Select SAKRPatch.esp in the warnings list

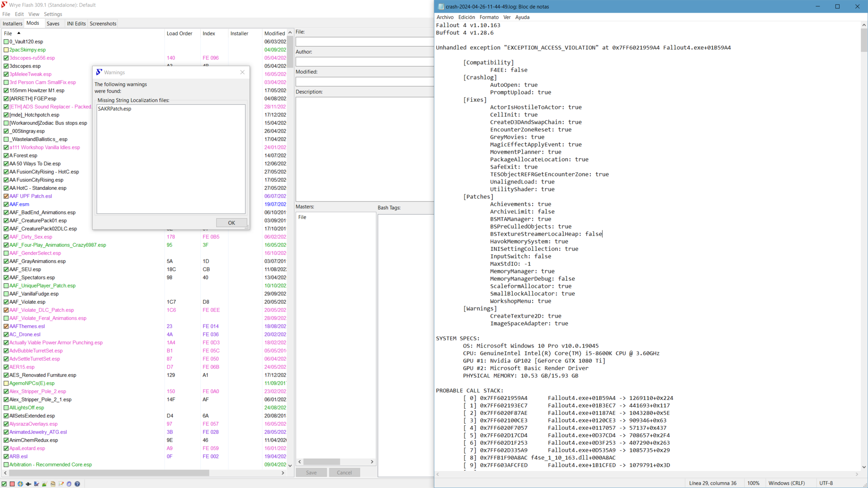point(114,109)
